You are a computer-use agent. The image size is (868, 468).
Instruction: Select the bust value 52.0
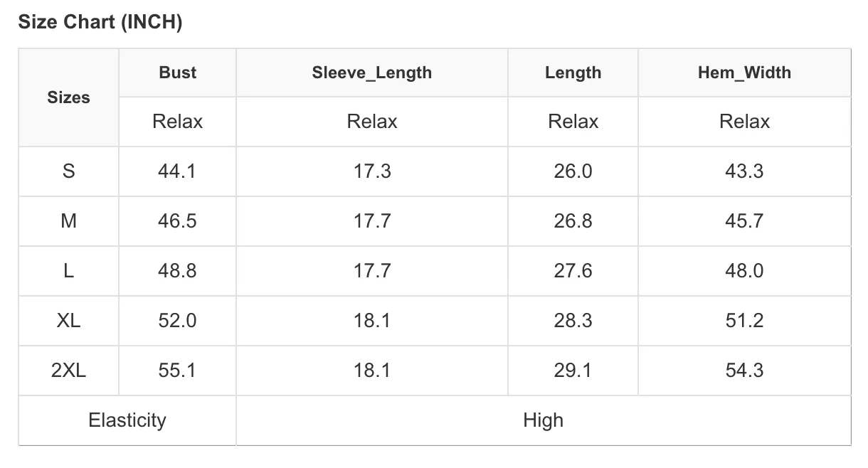(177, 321)
